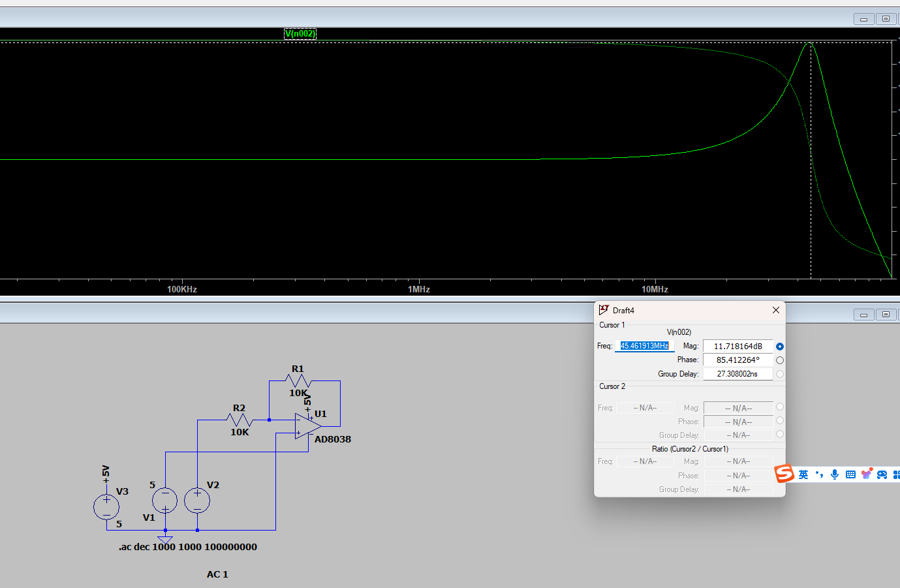Select voltage source V3
This screenshot has width=900, height=588.
pos(106,507)
